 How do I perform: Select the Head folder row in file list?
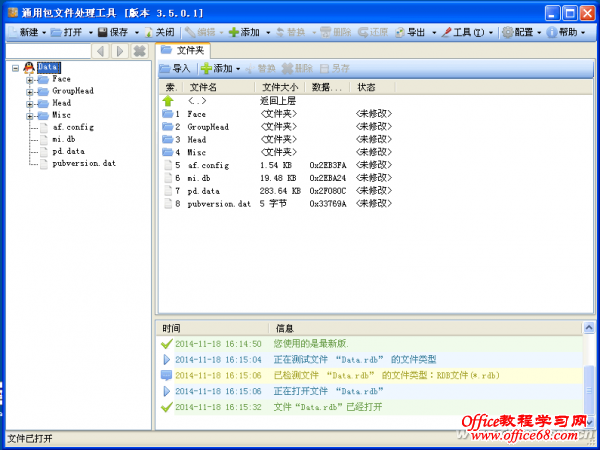pyautogui.click(x=277, y=139)
